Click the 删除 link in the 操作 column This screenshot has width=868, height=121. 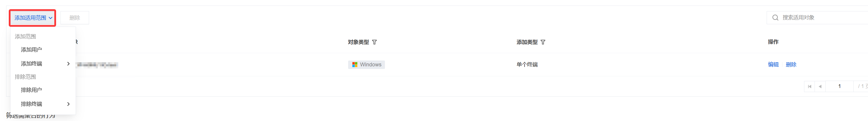pyautogui.click(x=791, y=65)
